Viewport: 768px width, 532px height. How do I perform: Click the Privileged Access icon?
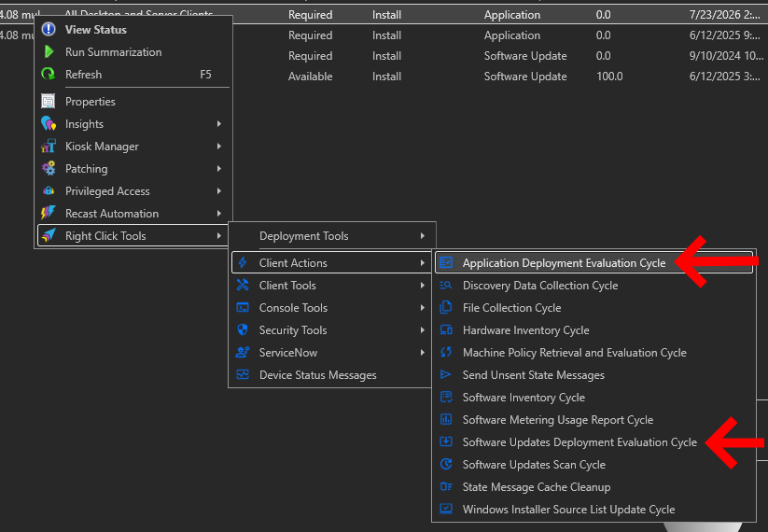pos(49,191)
